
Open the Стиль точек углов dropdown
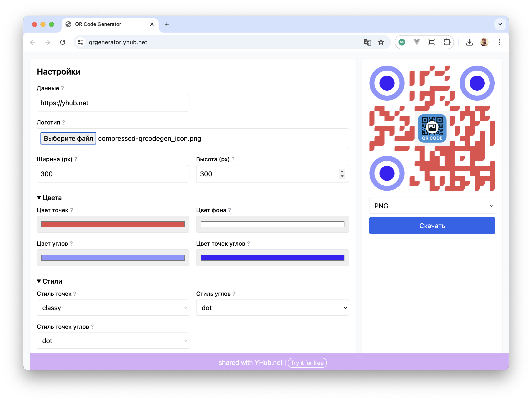click(x=113, y=341)
